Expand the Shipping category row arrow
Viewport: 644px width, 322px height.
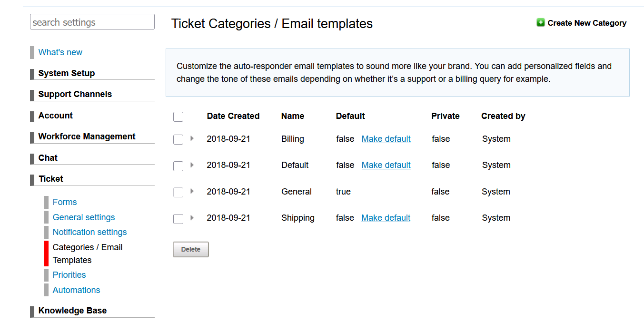[x=192, y=217]
